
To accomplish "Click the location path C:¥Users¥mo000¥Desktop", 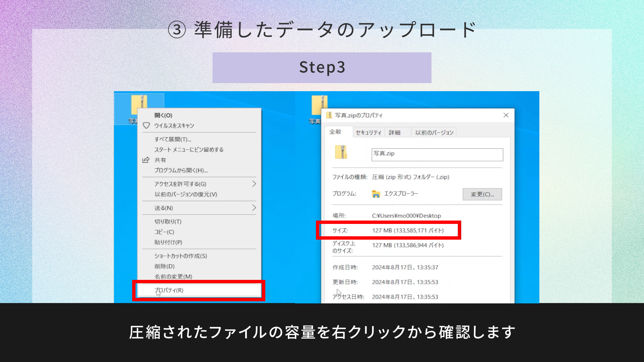I will 406,216.
